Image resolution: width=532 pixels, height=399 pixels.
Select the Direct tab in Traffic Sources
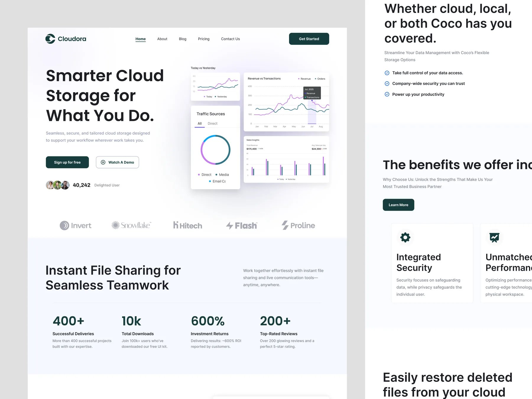[x=213, y=124]
